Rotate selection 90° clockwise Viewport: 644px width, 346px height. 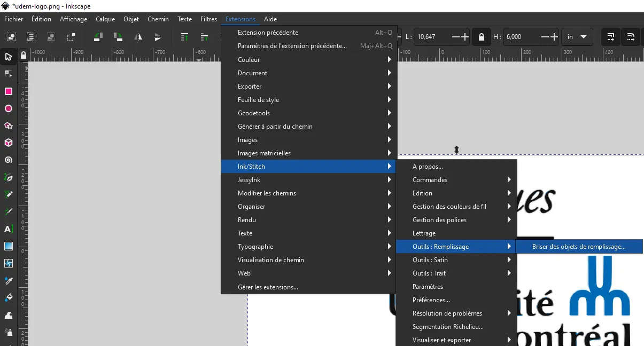[118, 37]
